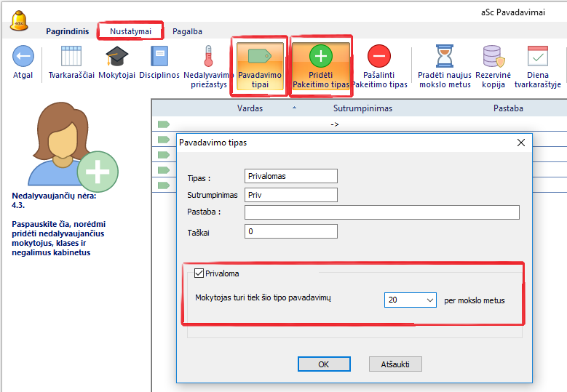This screenshot has width=567, height=392.
Task: Click the Tipas input field
Action: [290, 176]
